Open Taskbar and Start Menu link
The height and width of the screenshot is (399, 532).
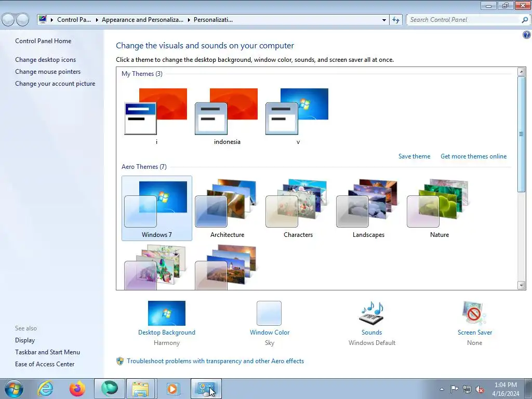coord(47,352)
